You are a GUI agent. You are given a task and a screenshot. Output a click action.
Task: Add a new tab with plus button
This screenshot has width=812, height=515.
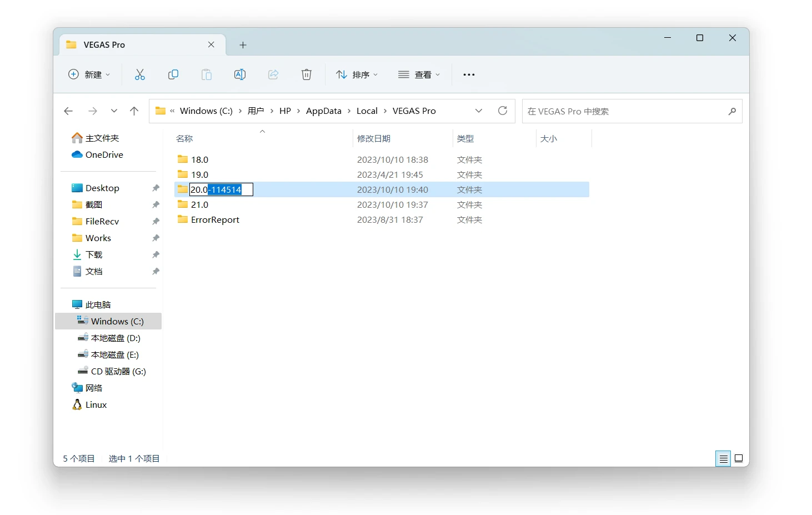tap(243, 45)
